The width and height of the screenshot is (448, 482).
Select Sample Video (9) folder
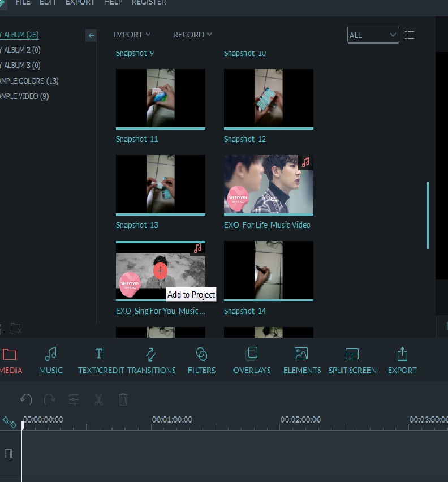click(24, 96)
